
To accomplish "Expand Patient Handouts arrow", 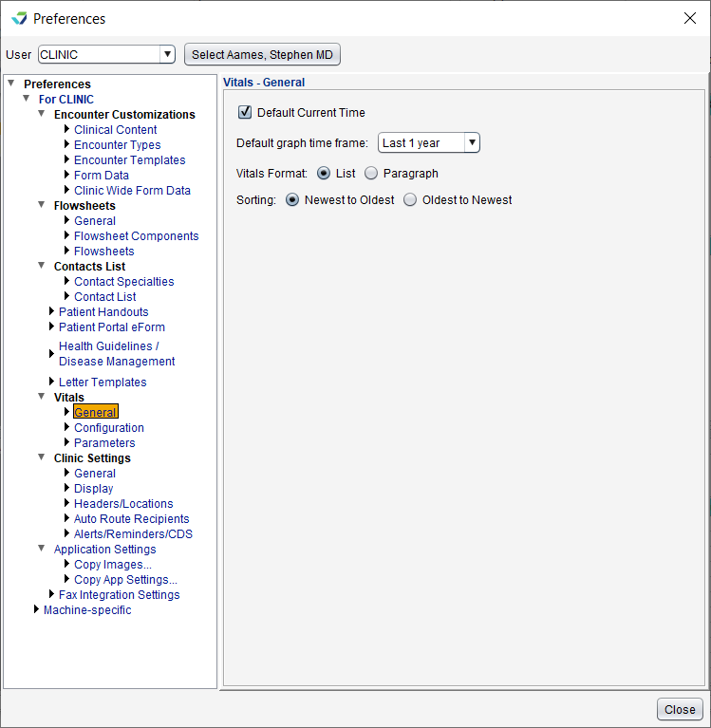I will (51, 311).
